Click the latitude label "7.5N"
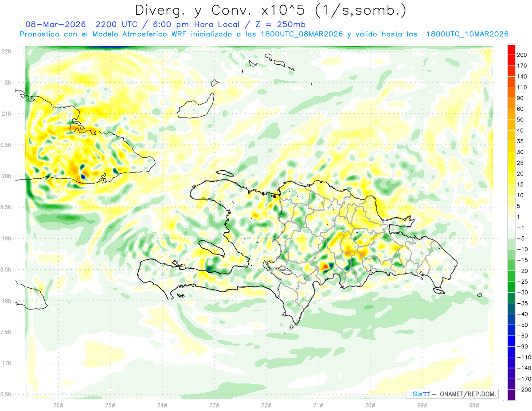 coord(6,332)
